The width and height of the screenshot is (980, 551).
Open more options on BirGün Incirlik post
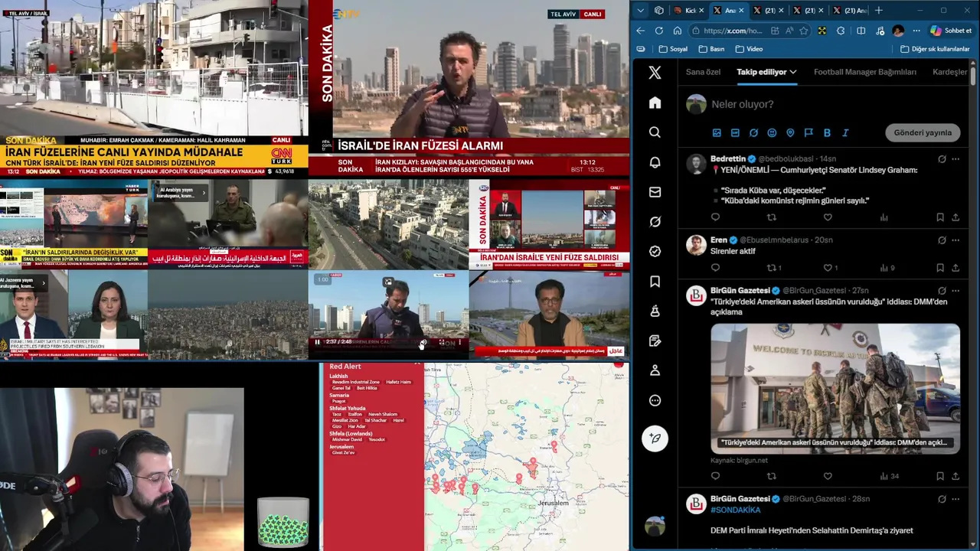pyautogui.click(x=955, y=291)
